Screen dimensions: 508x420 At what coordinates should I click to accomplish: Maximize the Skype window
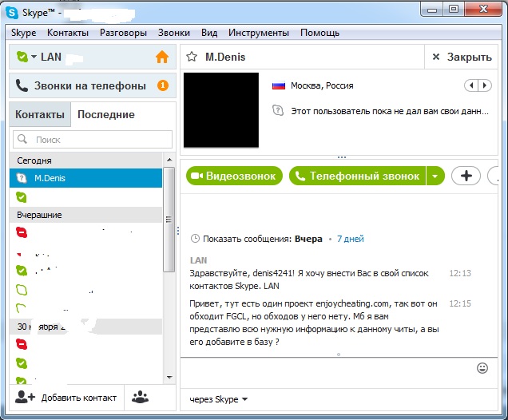(454, 9)
